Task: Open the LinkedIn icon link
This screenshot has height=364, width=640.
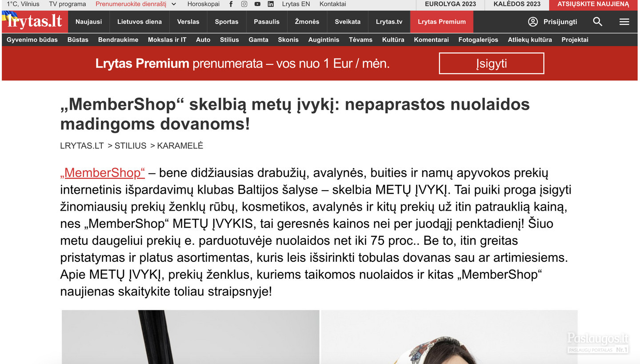Action: point(271,4)
